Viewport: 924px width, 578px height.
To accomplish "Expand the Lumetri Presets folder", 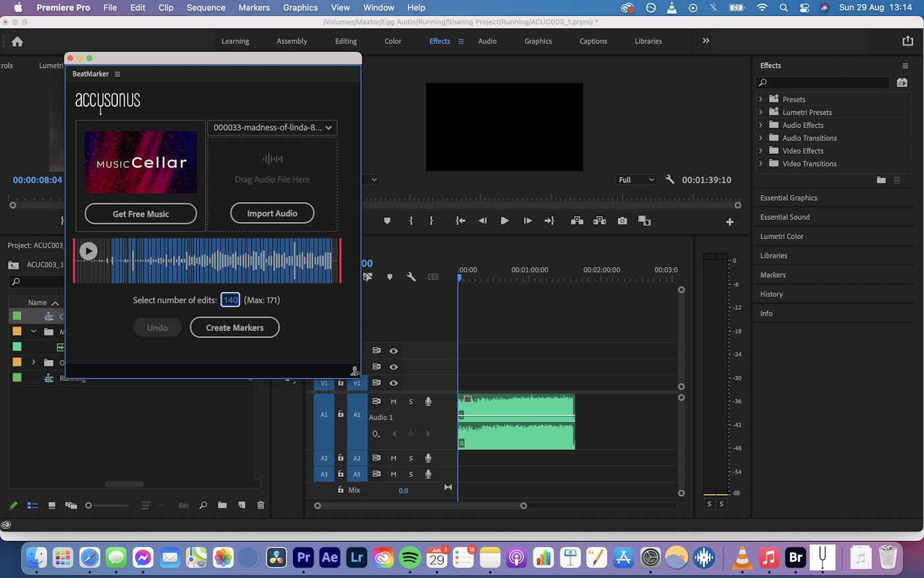I will tap(761, 112).
